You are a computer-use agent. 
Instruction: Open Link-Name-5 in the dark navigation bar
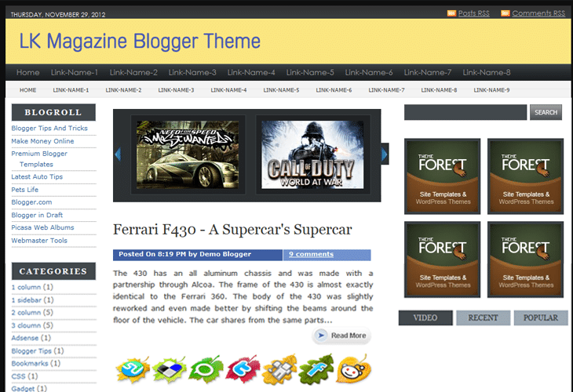click(310, 72)
